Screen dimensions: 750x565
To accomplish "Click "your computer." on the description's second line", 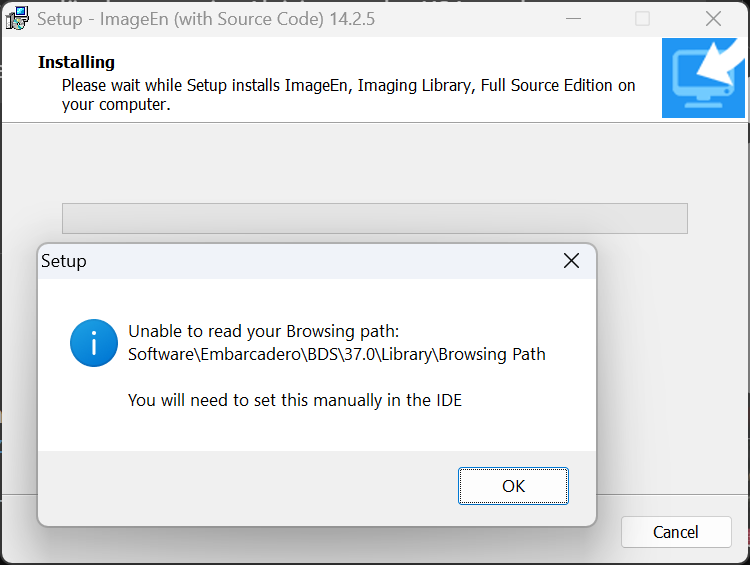I will 116,104.
